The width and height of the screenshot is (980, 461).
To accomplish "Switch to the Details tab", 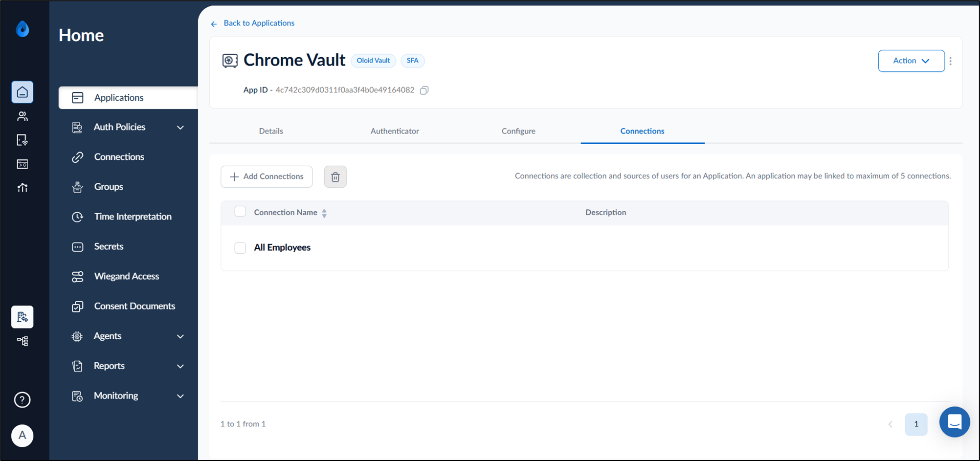I will pyautogui.click(x=271, y=131).
